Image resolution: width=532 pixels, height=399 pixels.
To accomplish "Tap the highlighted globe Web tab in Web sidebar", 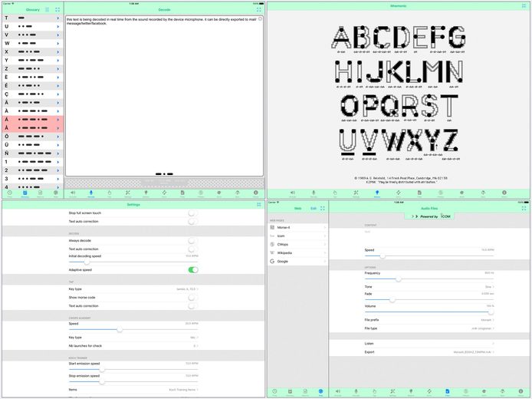I will [320, 392].
